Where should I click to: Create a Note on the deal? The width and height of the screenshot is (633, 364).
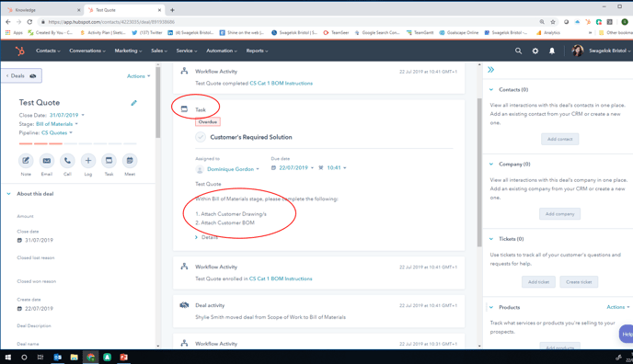pos(26,161)
